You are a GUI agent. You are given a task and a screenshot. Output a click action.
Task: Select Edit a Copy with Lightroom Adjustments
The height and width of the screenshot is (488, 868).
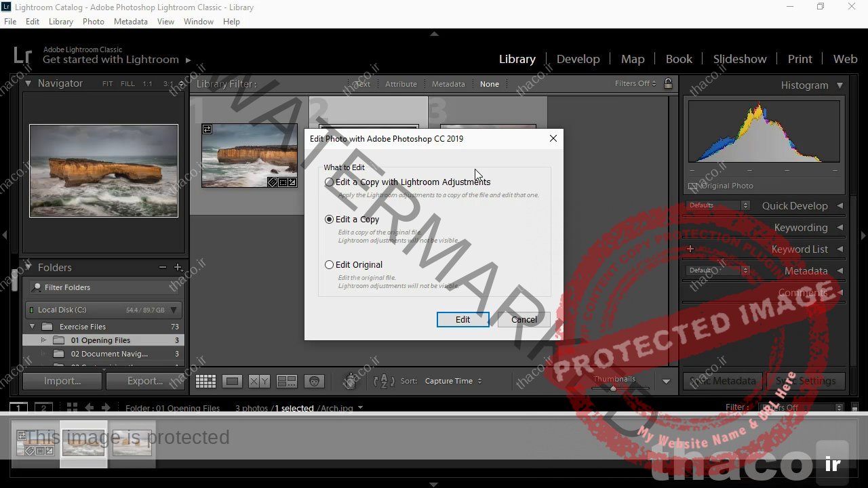tap(330, 182)
